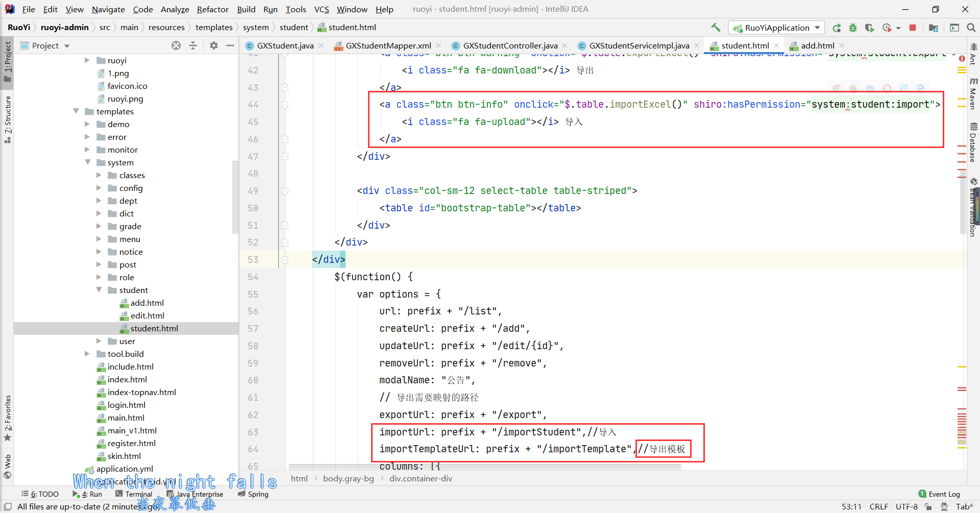Open the Web tool window
The image size is (980, 513).
pos(7,467)
